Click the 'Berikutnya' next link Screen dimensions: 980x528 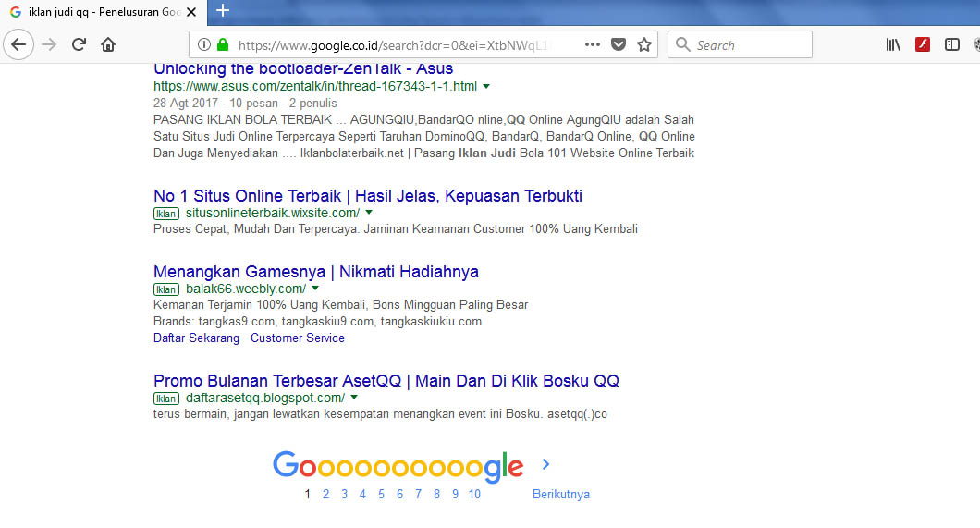click(x=560, y=495)
